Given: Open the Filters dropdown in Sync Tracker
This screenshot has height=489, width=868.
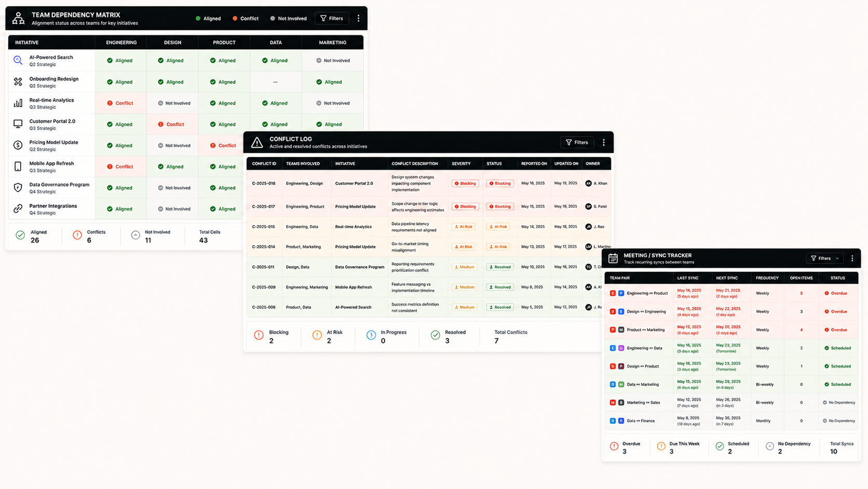Looking at the screenshot, I should click(x=825, y=258).
